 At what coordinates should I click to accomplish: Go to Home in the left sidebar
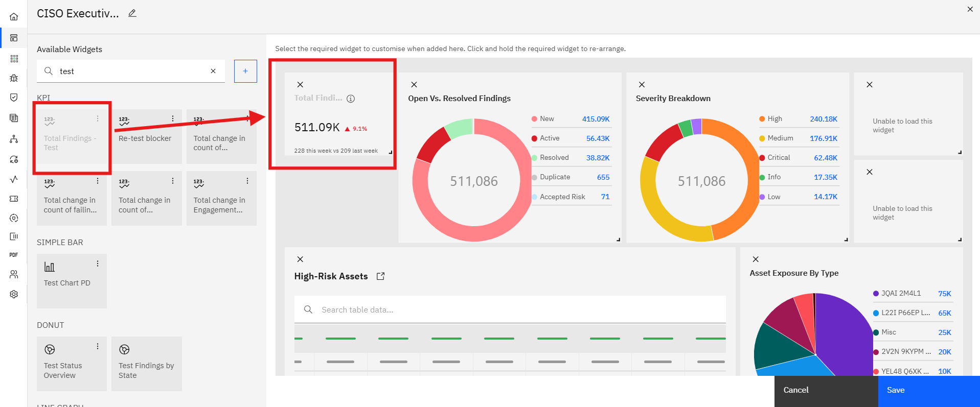pyautogui.click(x=14, y=17)
